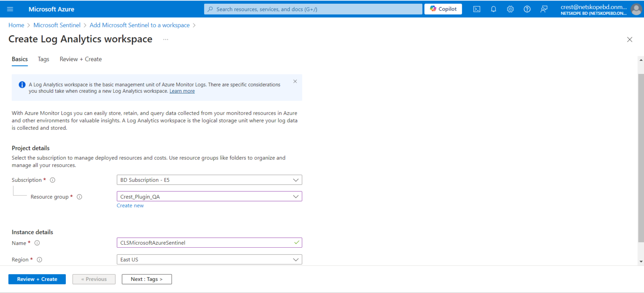The image size is (644, 293).
Task: Switch to the Review + Create tab
Action: (x=80, y=59)
